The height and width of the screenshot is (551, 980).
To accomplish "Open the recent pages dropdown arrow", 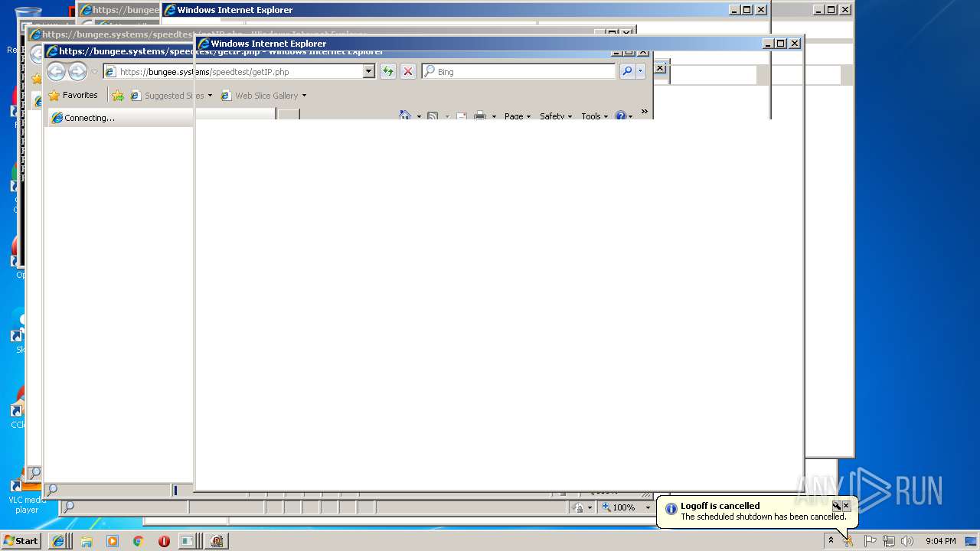I will pos(94,72).
